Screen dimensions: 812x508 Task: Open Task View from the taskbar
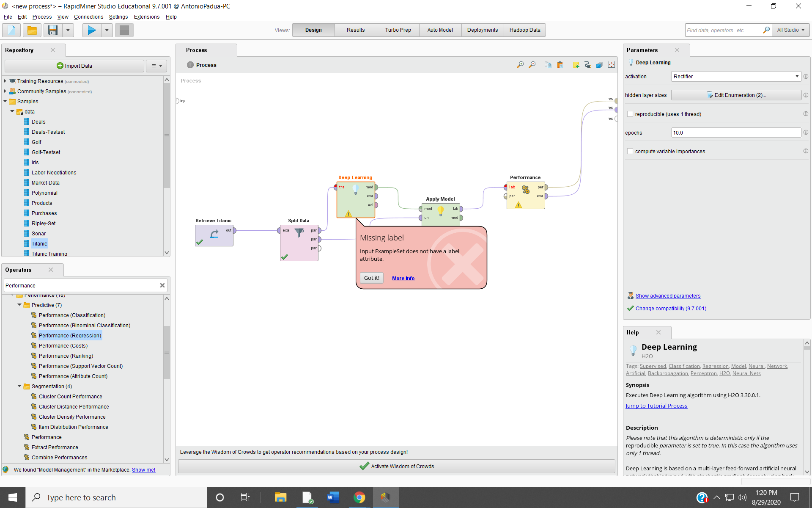[245, 497]
